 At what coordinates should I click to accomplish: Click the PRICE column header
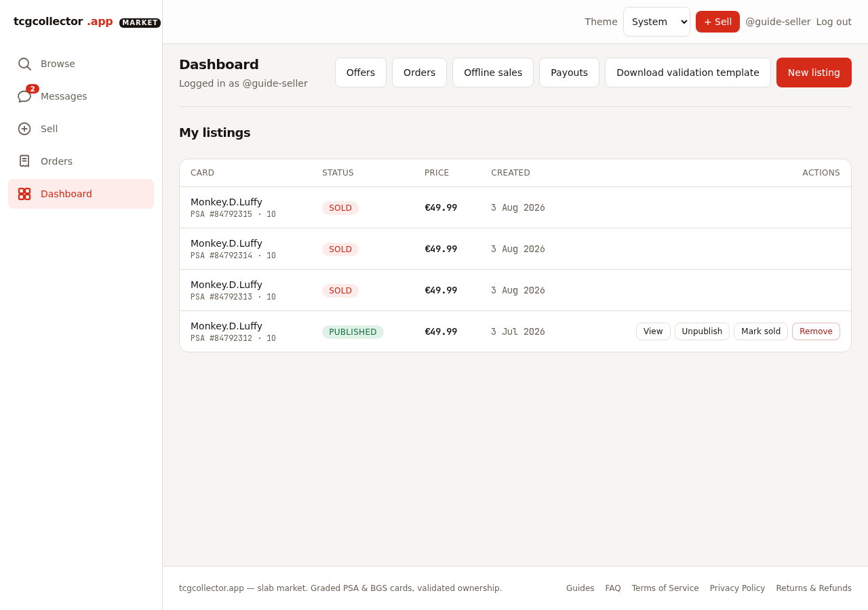coord(437,173)
